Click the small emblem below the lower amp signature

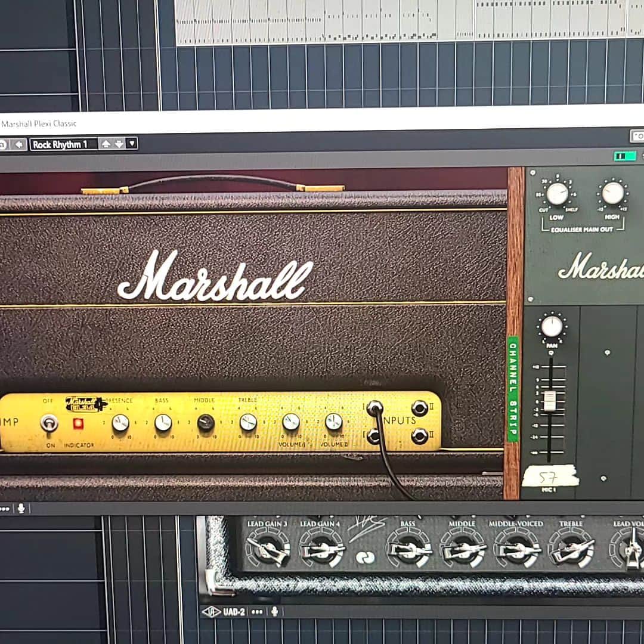(365, 558)
